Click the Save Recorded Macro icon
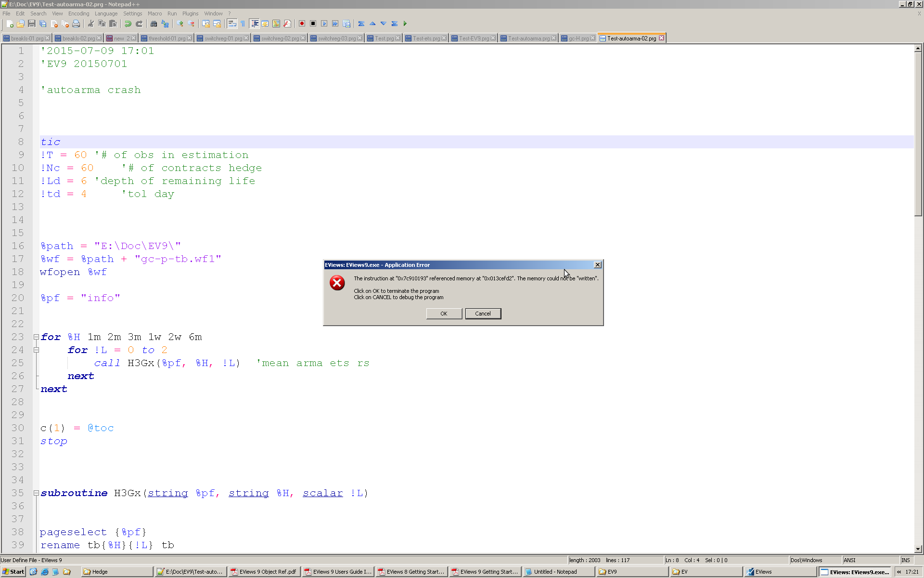 (x=346, y=24)
